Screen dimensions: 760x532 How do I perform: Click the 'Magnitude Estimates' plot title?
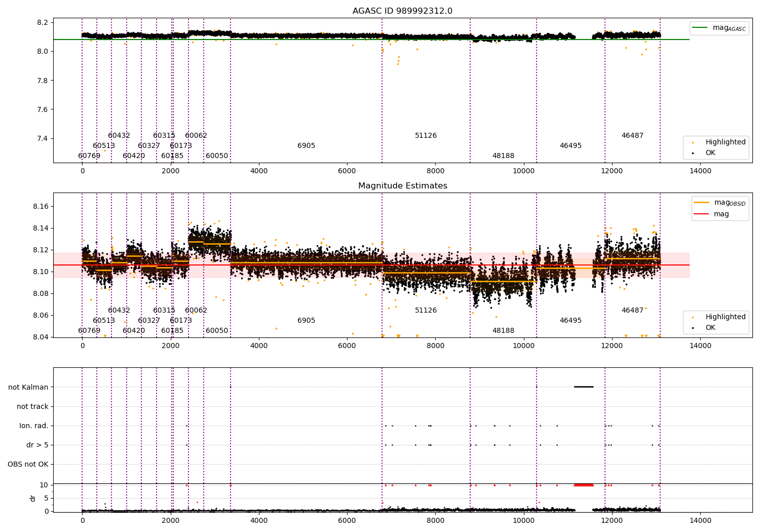402,186
